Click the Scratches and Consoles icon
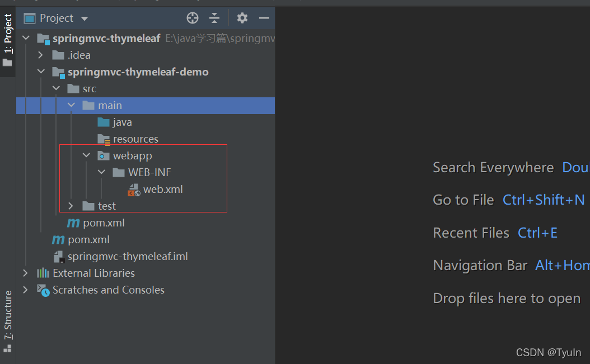This screenshot has width=590, height=364. pyautogui.click(x=43, y=290)
